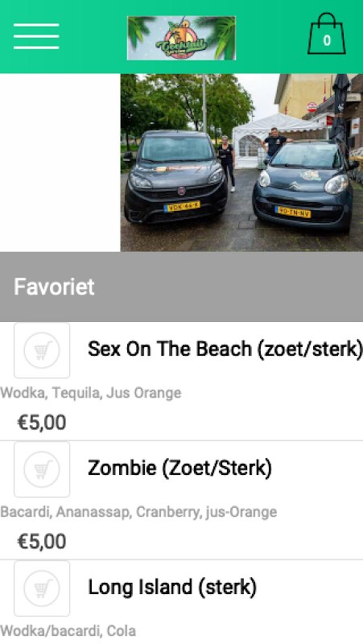
Task: Add Sex On The Beach to cart
Action: [42, 350]
